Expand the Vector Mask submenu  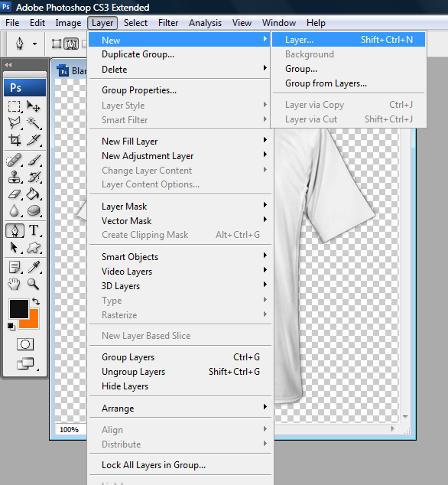(180, 221)
